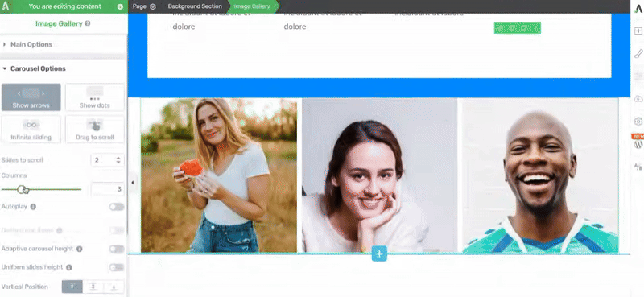Click the Columns slider handle
The height and width of the screenshot is (297, 644).
pyautogui.click(x=23, y=189)
